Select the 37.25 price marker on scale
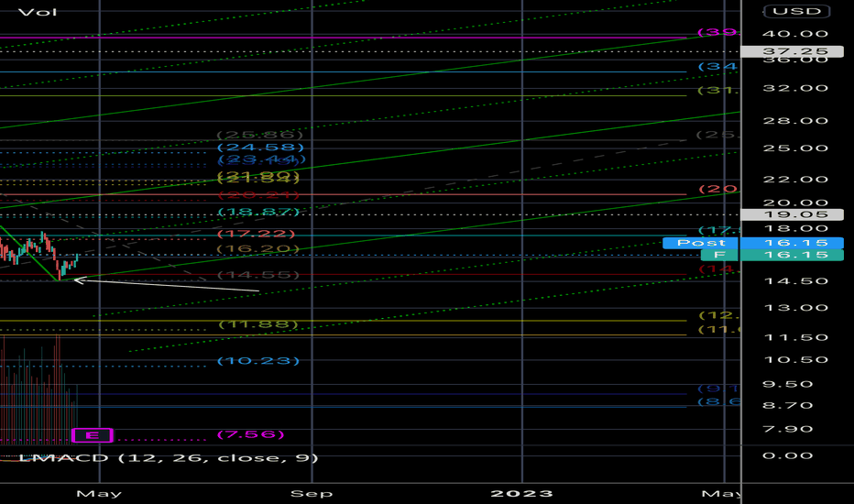This screenshot has width=854, height=504. tap(793, 51)
